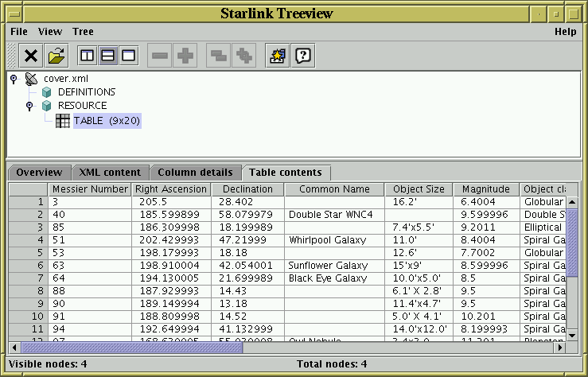Click the minus collapse-node toolbar icon
The height and width of the screenshot is (377, 588).
click(x=160, y=56)
